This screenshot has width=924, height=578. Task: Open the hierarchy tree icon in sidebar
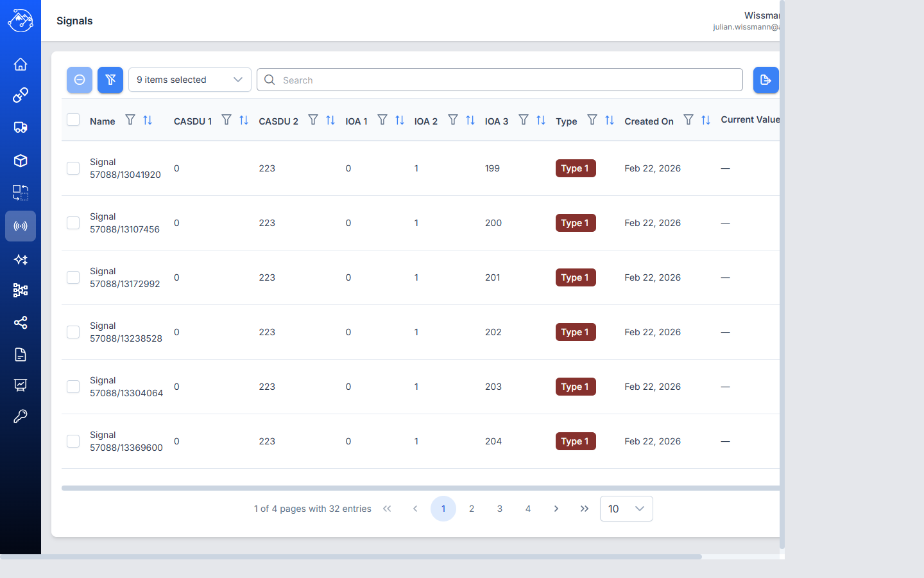pyautogui.click(x=21, y=290)
